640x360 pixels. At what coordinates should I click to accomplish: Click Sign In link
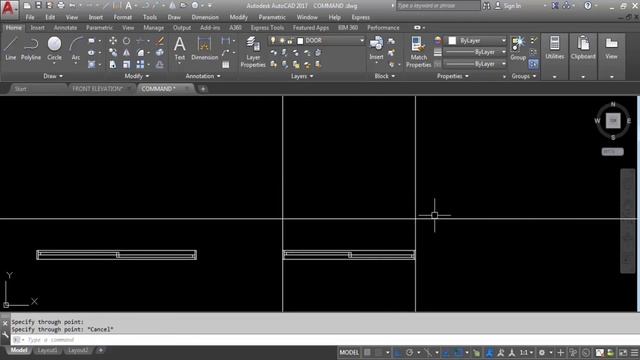tap(512, 6)
